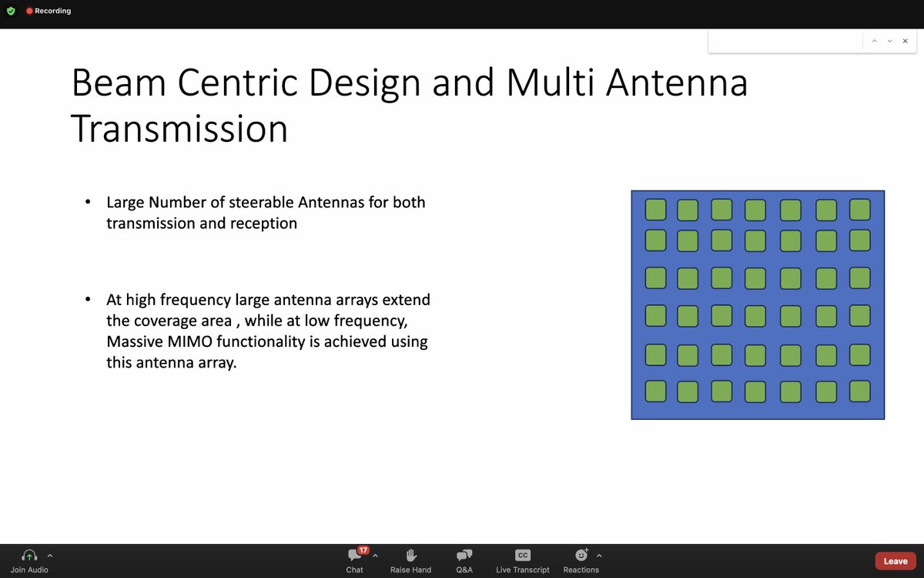Expand the caret next to Chat

click(375, 555)
